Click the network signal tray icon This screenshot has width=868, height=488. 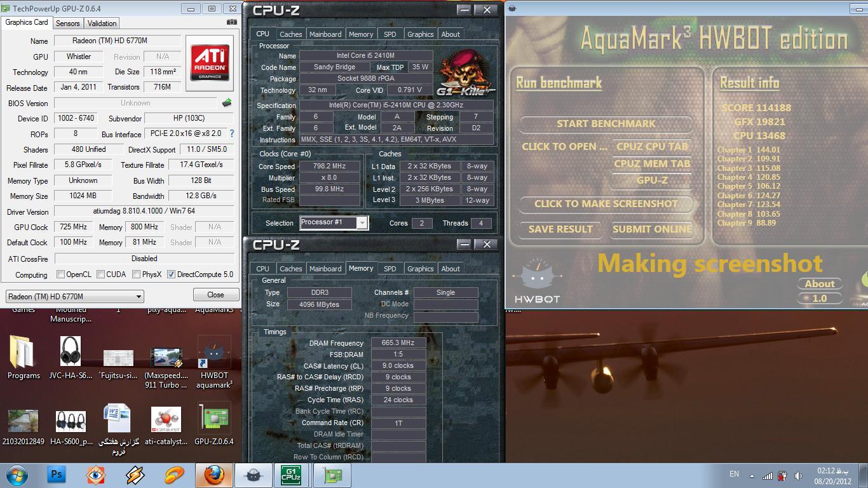click(x=768, y=475)
